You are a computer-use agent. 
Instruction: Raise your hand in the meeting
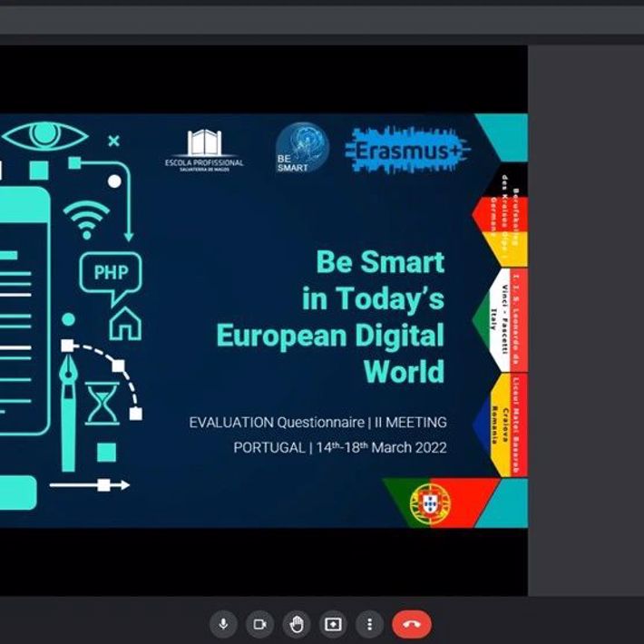(x=296, y=624)
